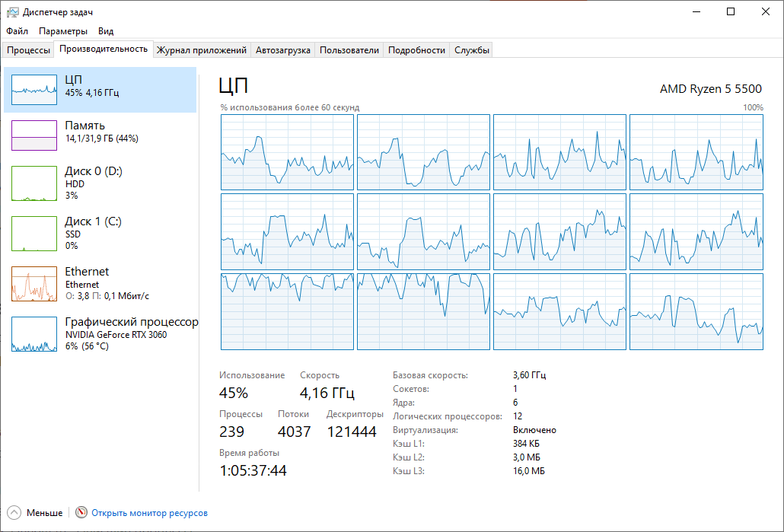Select the Производительность tab

click(x=104, y=49)
